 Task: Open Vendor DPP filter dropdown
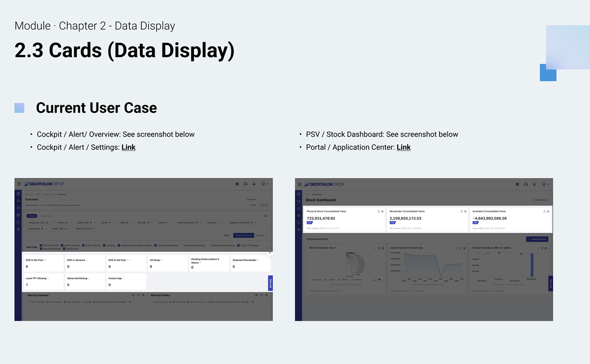click(x=86, y=223)
